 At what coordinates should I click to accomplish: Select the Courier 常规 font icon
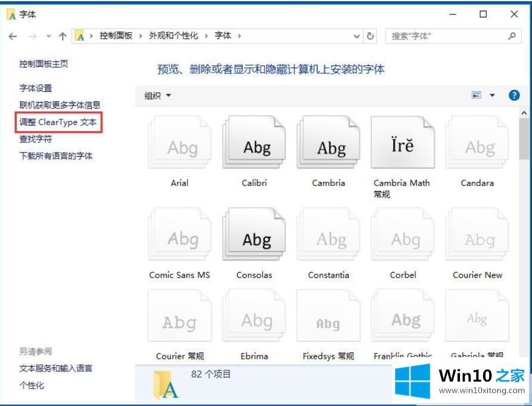click(x=179, y=316)
